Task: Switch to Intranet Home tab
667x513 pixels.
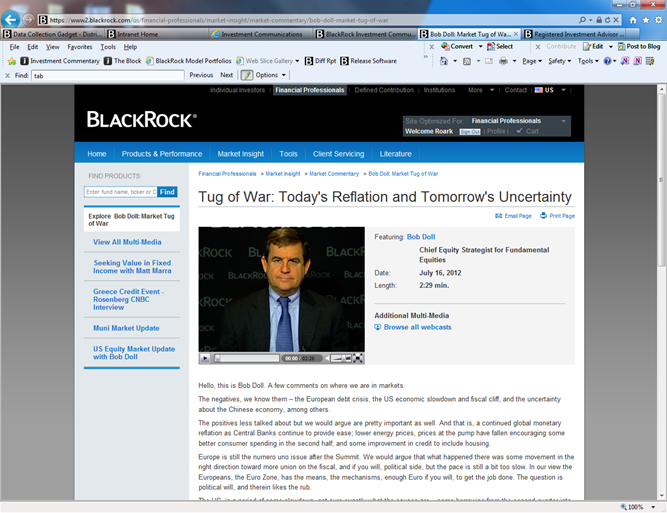Action: 157,34
